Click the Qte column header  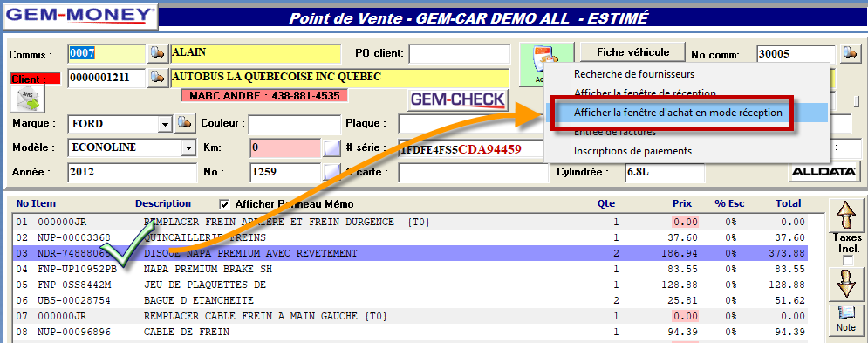(x=605, y=204)
